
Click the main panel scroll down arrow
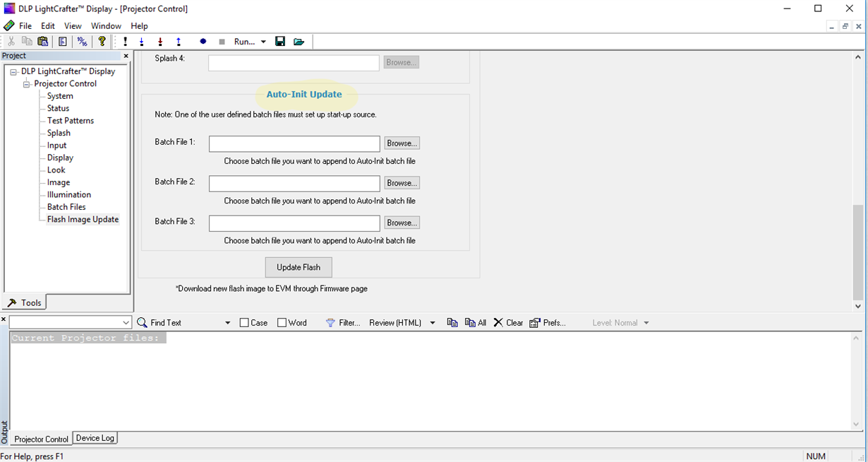pyautogui.click(x=858, y=306)
